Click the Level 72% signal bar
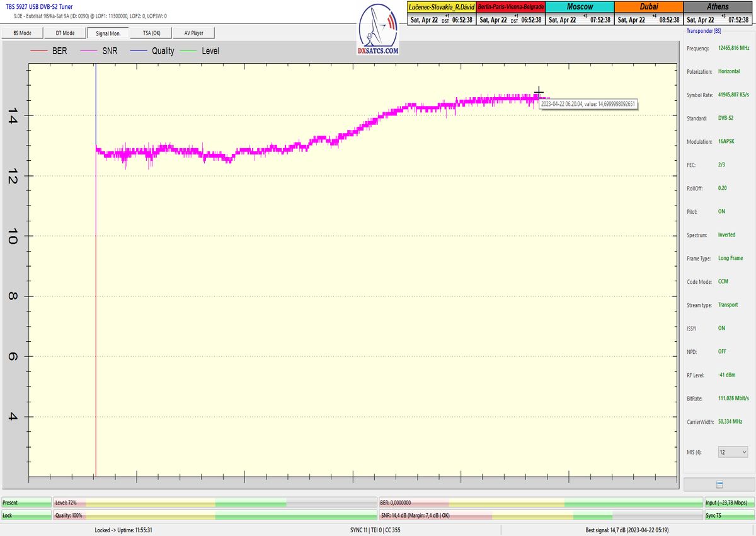 coord(214,503)
